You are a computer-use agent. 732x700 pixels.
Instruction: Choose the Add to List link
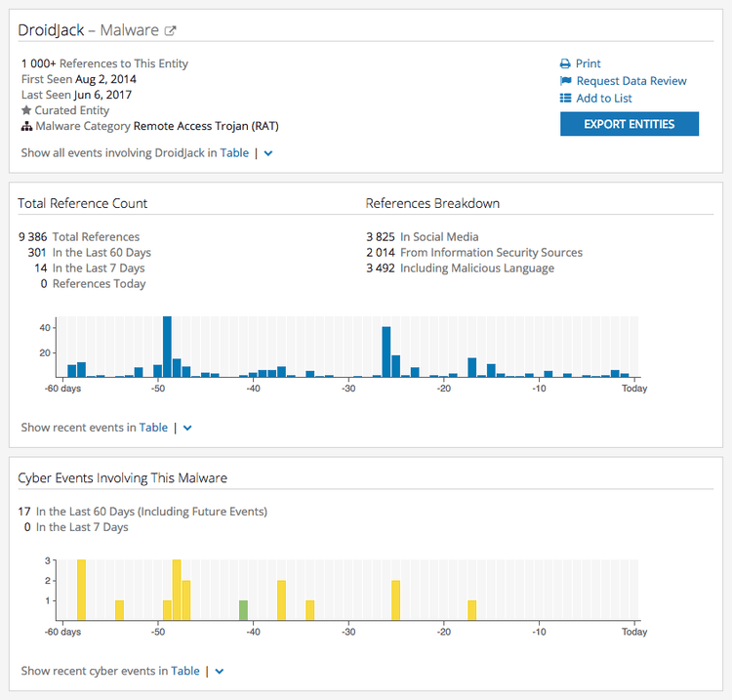604,99
